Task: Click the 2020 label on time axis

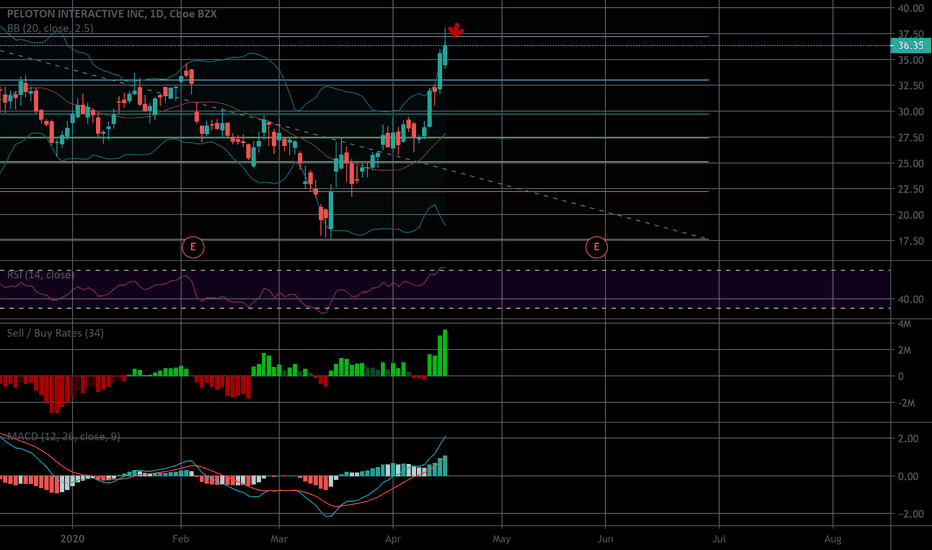Action: 73,539
